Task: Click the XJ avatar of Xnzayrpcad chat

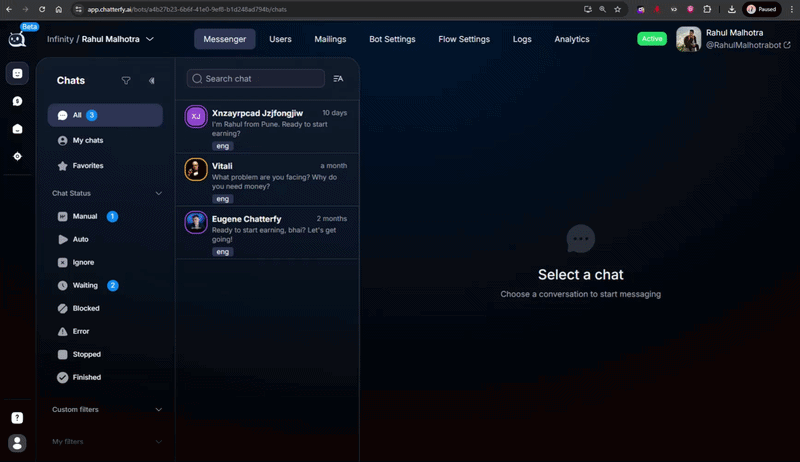Action: [196, 117]
